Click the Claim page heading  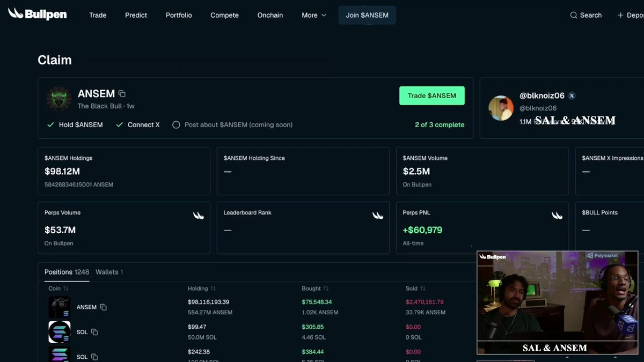[55, 60]
